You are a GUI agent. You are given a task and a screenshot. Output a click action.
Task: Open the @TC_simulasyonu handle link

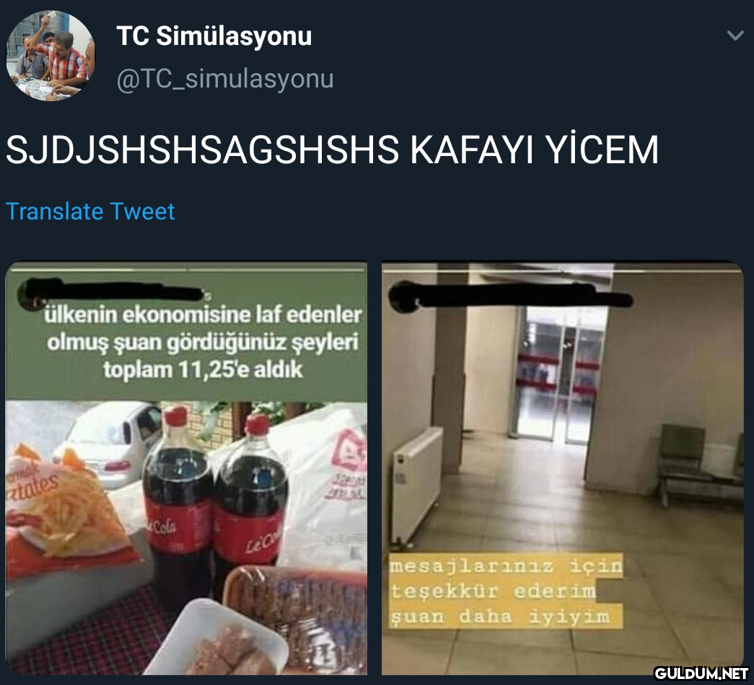225,79
